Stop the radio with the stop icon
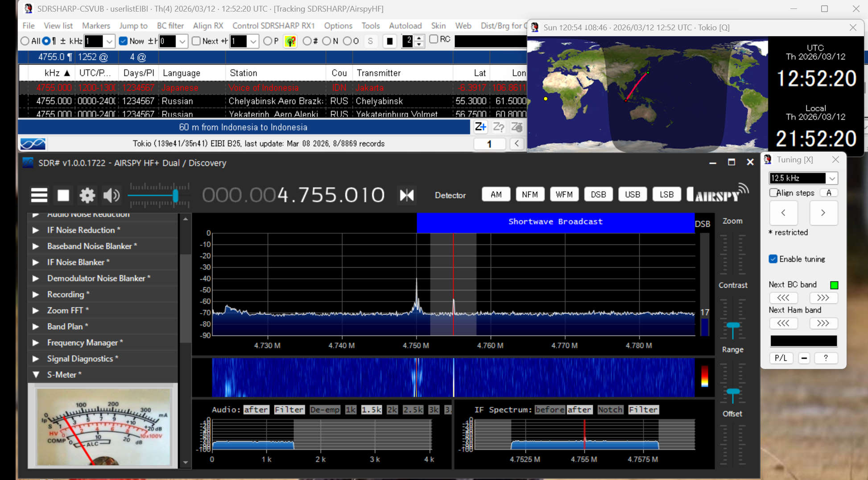 (x=63, y=195)
